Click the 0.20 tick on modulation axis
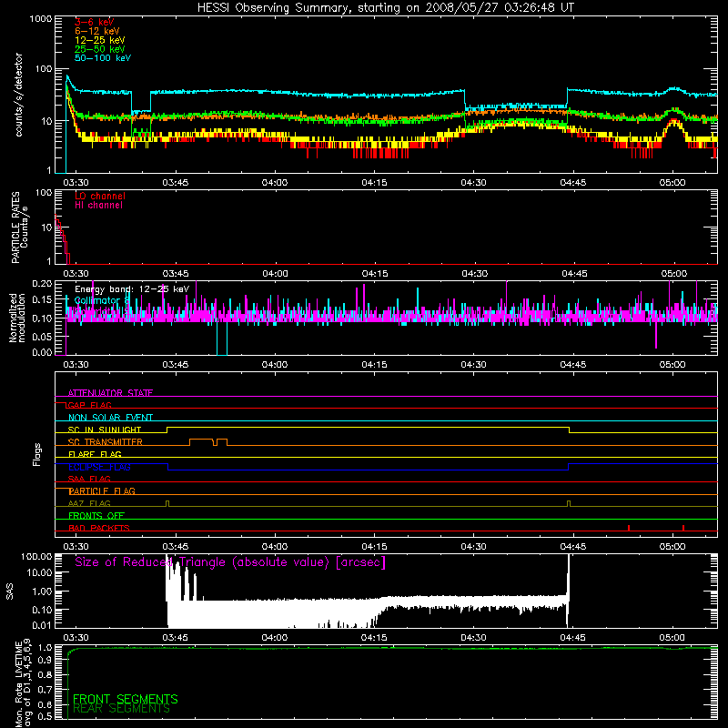The width and height of the screenshot is (728, 728). click(x=42, y=283)
